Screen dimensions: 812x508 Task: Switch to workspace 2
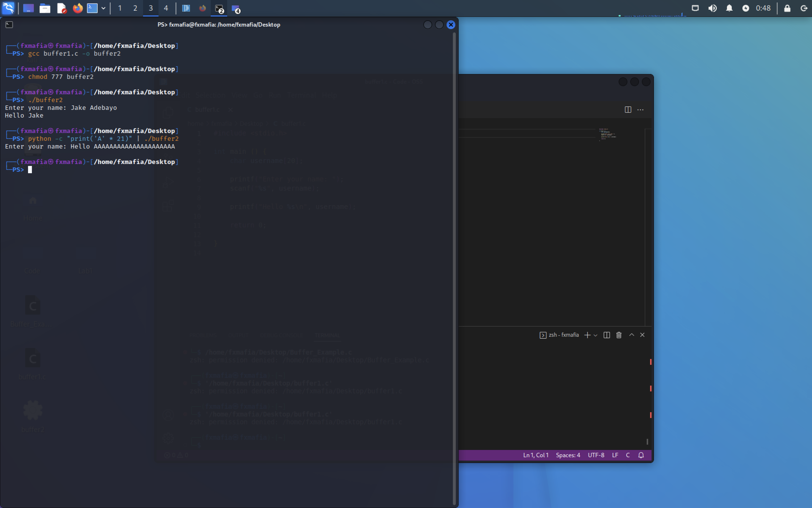coord(135,8)
